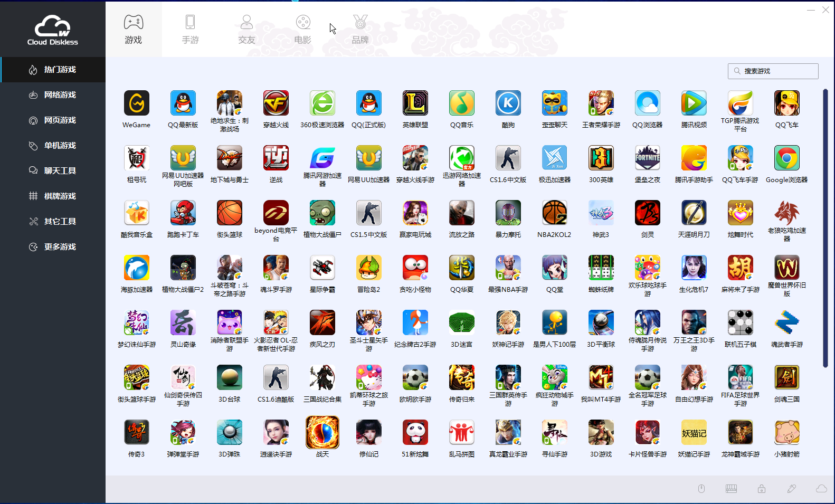Click the game list vertical scrollbar

tap(825, 228)
